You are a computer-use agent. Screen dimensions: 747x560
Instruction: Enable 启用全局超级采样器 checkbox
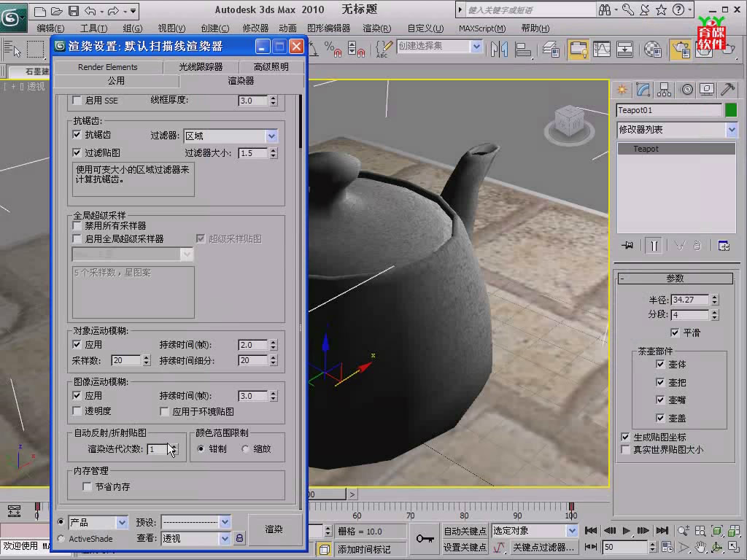click(x=76, y=238)
